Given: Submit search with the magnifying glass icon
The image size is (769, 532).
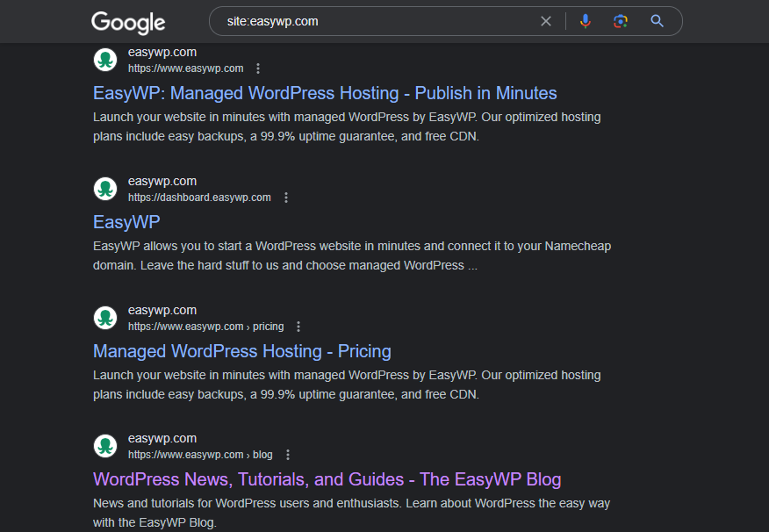Looking at the screenshot, I should pos(658,21).
